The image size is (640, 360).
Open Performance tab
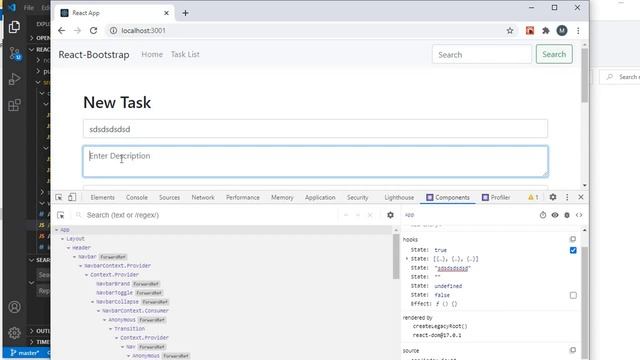click(x=243, y=197)
